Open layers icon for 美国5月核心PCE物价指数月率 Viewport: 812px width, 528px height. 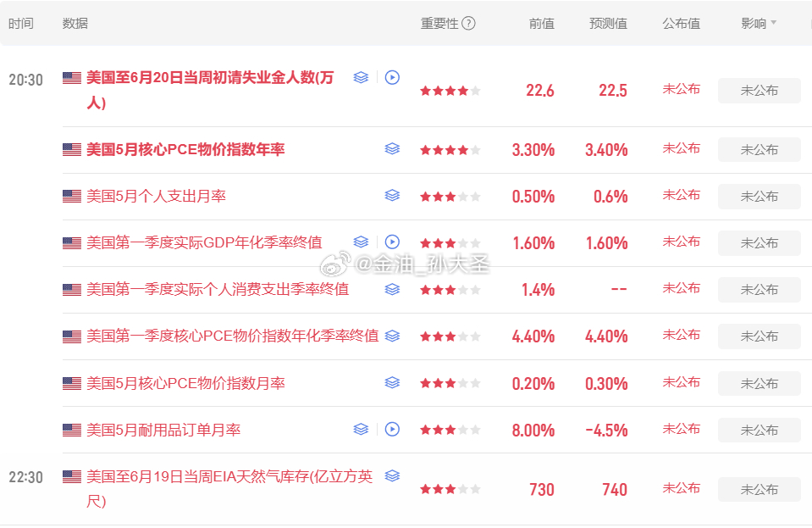pyautogui.click(x=392, y=383)
